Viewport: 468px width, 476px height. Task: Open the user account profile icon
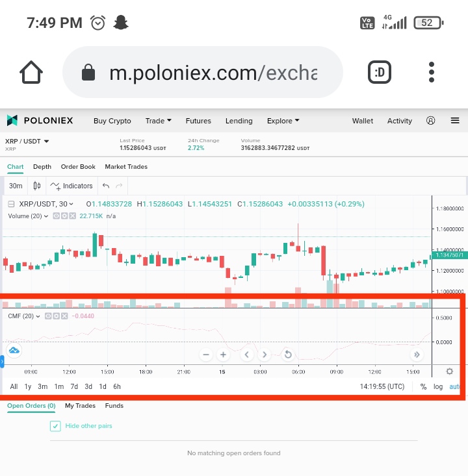point(430,121)
